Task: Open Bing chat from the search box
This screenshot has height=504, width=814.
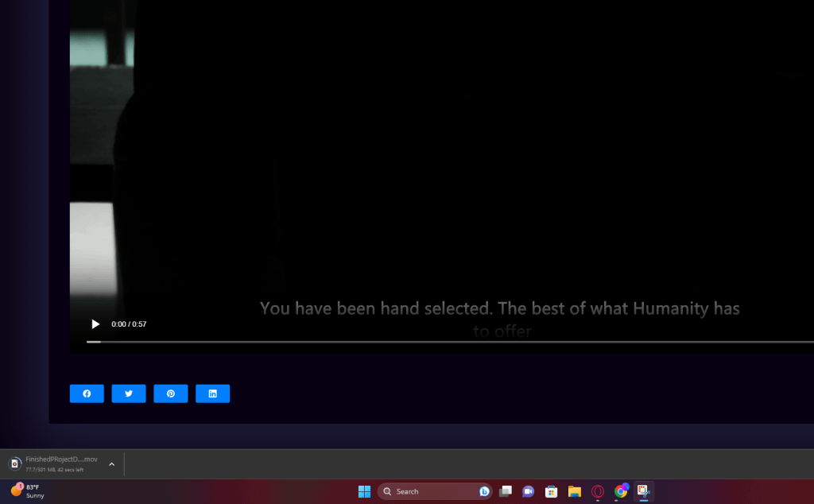Action: coord(484,491)
